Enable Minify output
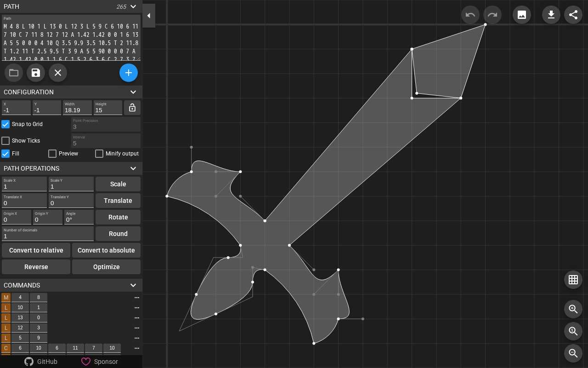 pyautogui.click(x=99, y=154)
